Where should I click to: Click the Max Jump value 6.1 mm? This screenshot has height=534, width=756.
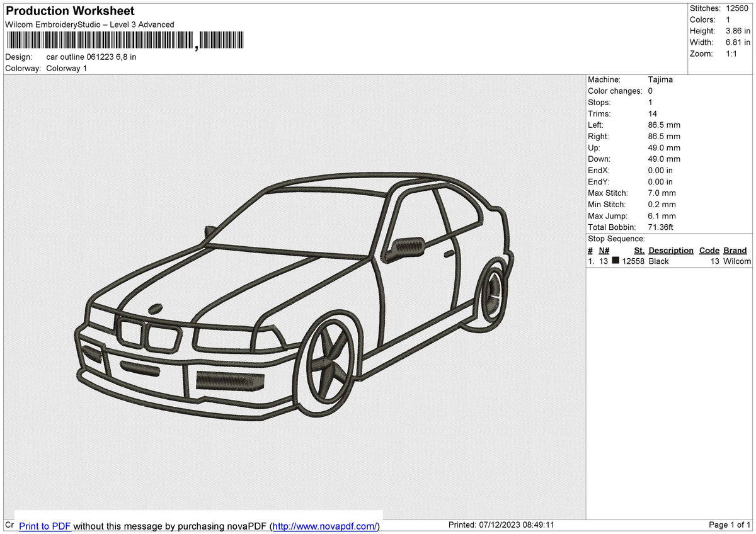pyautogui.click(x=661, y=215)
